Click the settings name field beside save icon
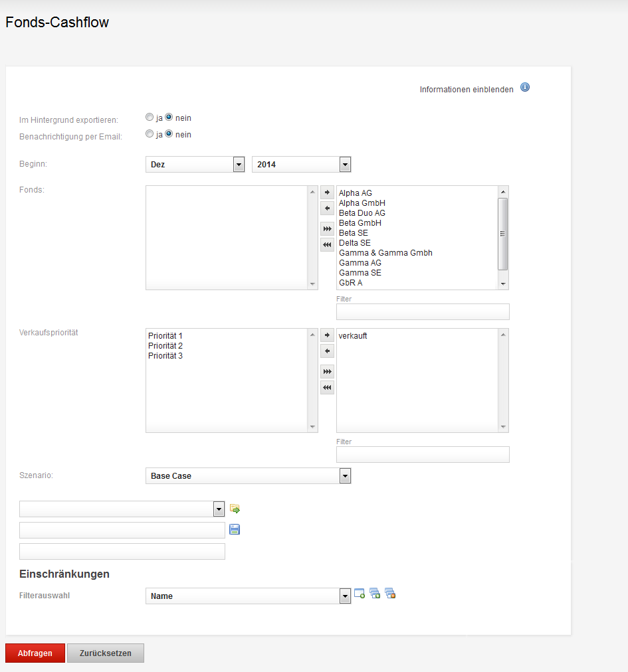Viewport: 628px width, 672px height. (x=122, y=530)
